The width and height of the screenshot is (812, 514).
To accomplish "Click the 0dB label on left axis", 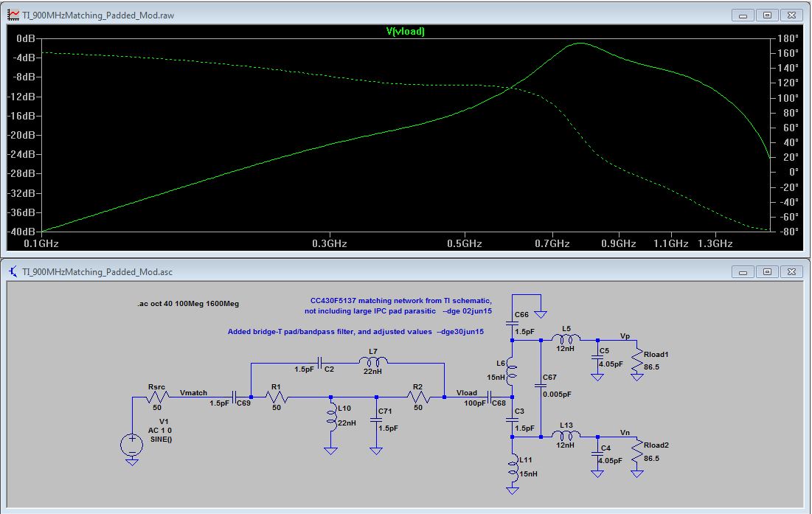I will pos(25,38).
